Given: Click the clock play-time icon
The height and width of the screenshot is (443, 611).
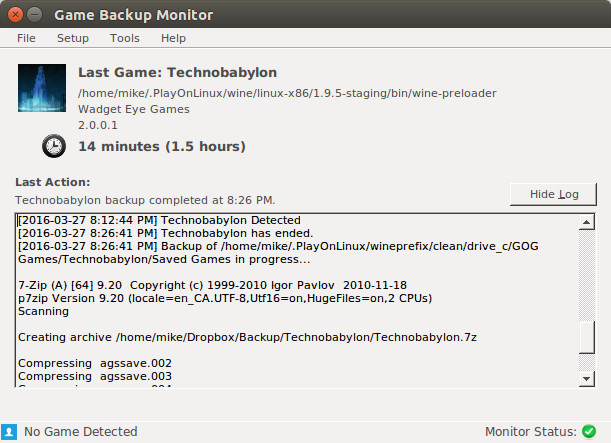Looking at the screenshot, I should pos(54,146).
